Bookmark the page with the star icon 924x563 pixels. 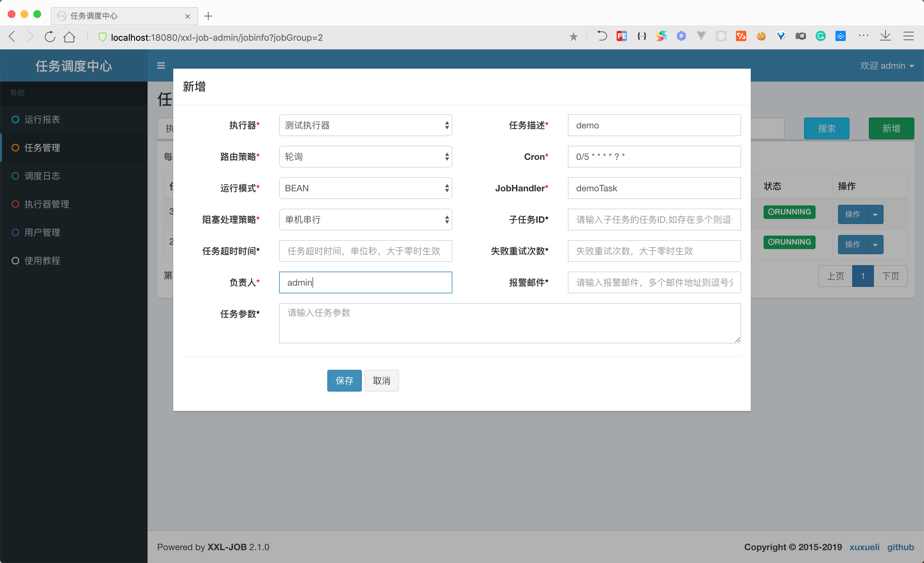(573, 37)
